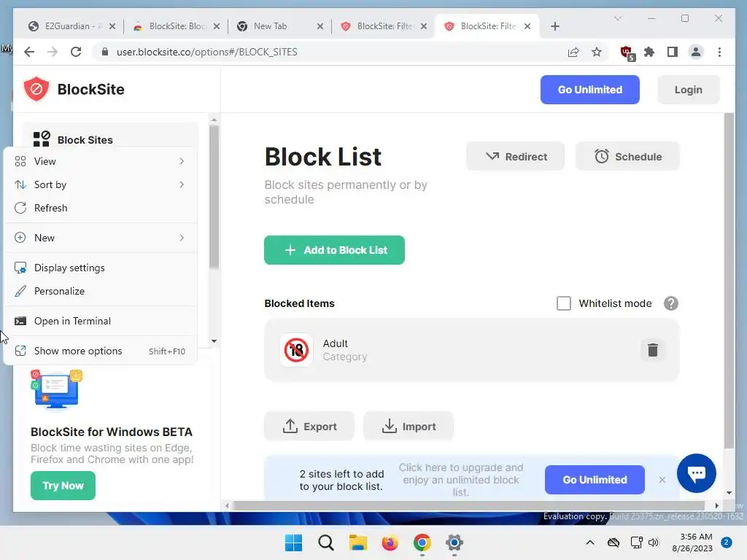Click Try Now for Windows BETA
Screen dimensions: 747x560
63,485
